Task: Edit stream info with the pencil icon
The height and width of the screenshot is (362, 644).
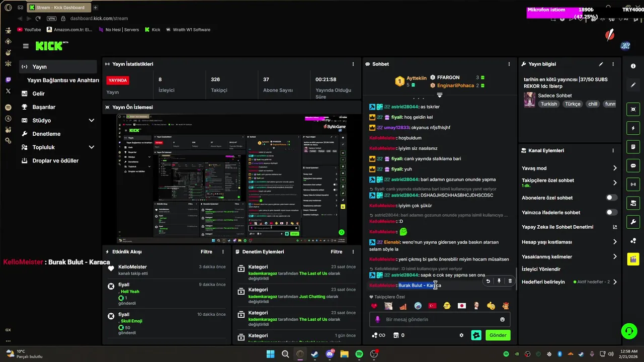Action: (601, 64)
